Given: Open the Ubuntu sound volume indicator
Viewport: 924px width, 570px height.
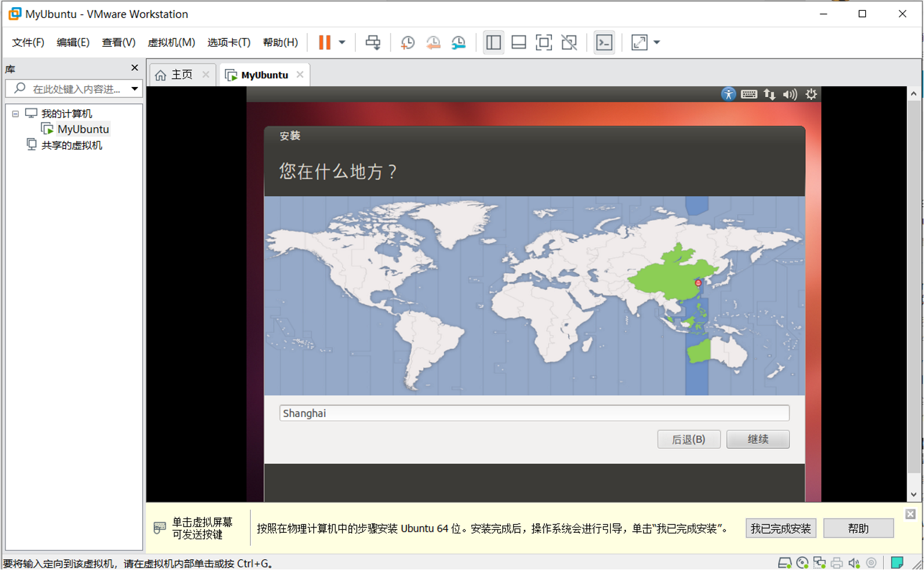Looking at the screenshot, I should [x=790, y=94].
